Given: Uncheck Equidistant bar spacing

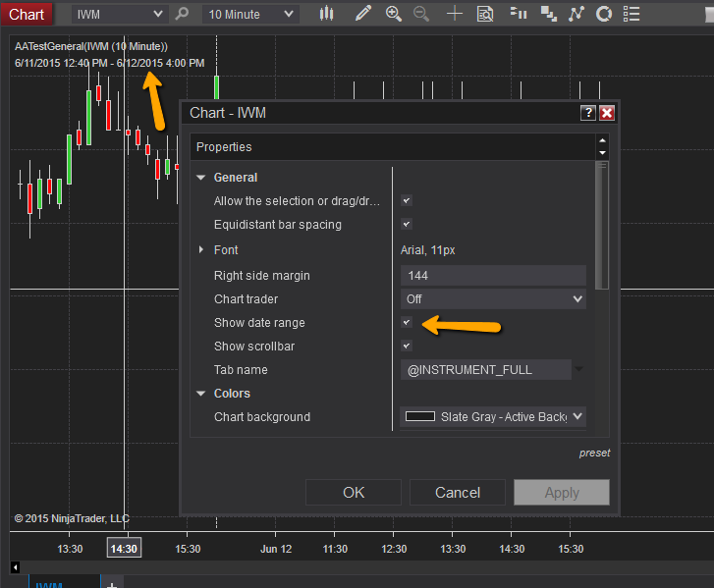Looking at the screenshot, I should tap(407, 224).
